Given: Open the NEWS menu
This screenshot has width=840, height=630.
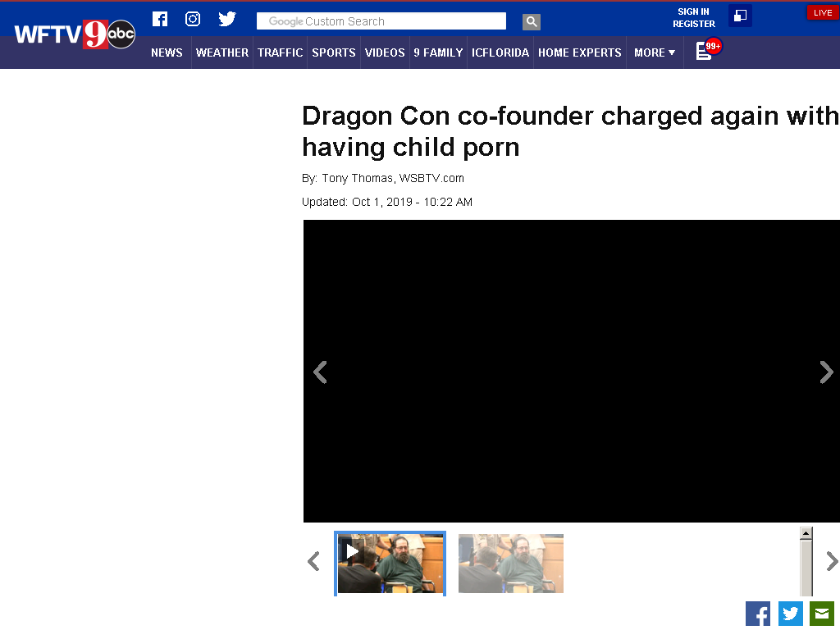Looking at the screenshot, I should click(167, 52).
